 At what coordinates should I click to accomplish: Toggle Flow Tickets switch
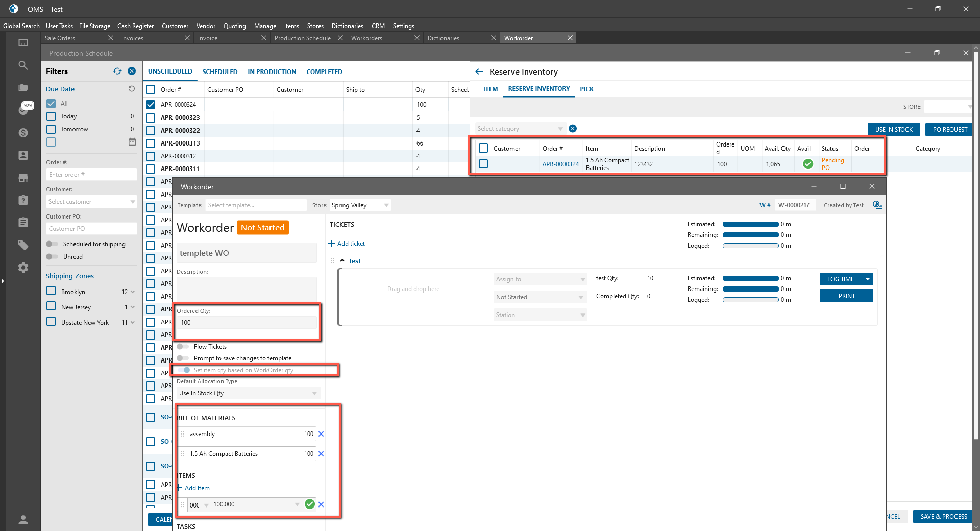point(183,347)
